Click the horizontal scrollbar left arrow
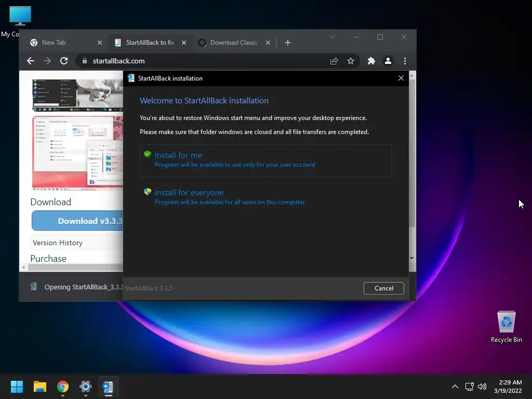 (x=23, y=268)
